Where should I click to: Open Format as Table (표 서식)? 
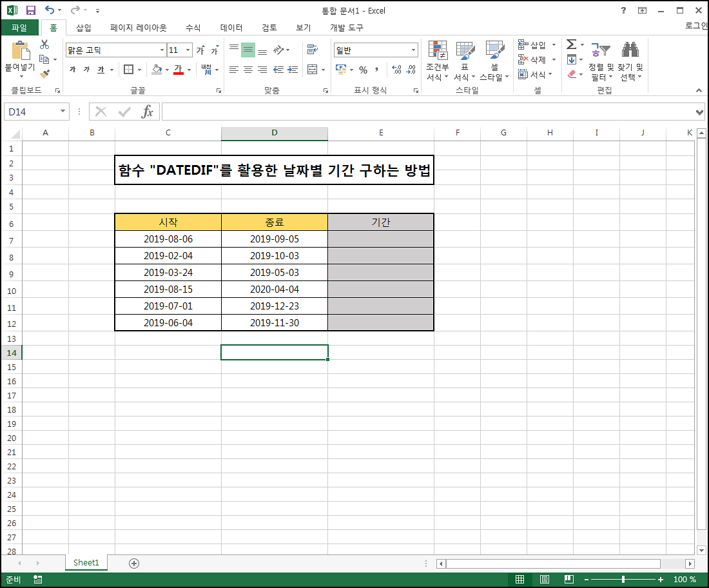pos(465,61)
